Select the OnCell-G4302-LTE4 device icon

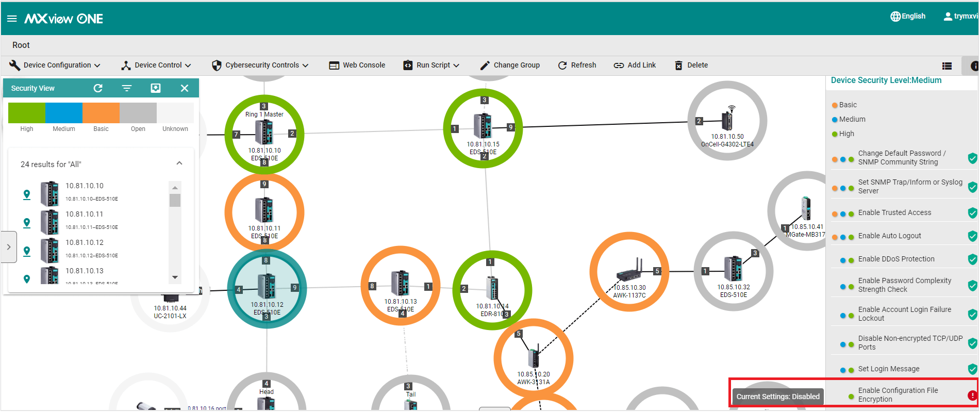[727, 121]
